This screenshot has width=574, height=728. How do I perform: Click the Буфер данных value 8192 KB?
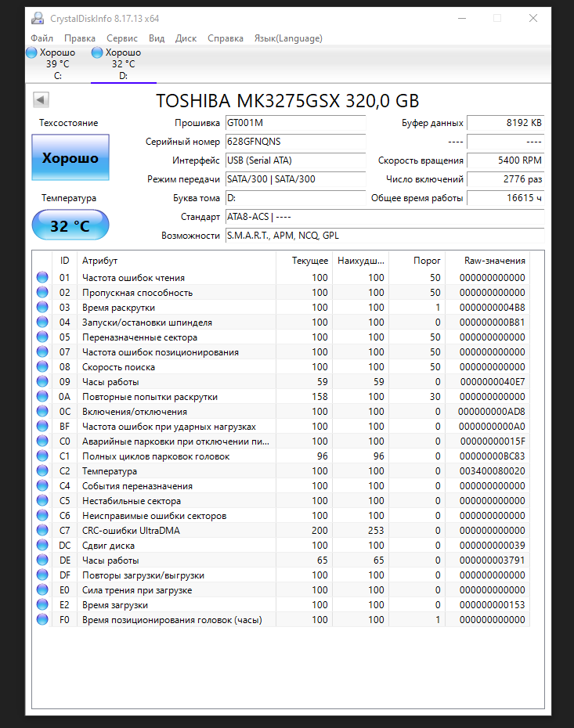505,123
